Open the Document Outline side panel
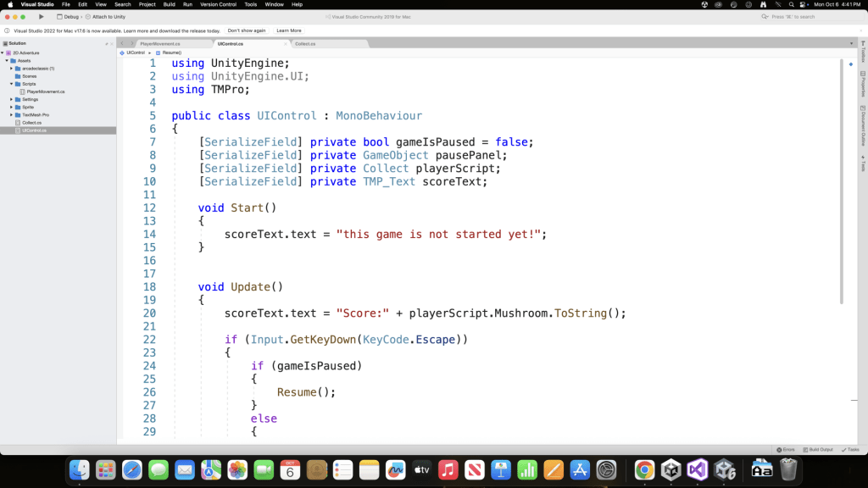Viewport: 868px width, 488px height. [x=863, y=125]
